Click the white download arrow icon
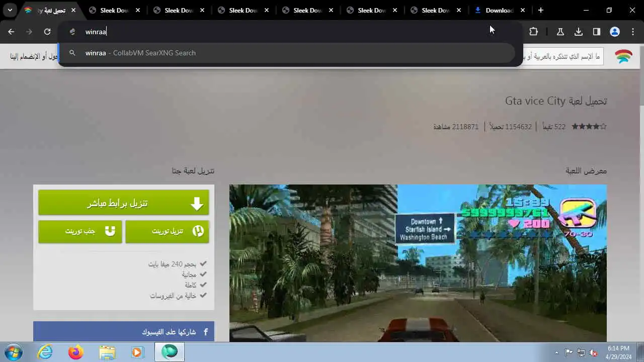 point(197,204)
